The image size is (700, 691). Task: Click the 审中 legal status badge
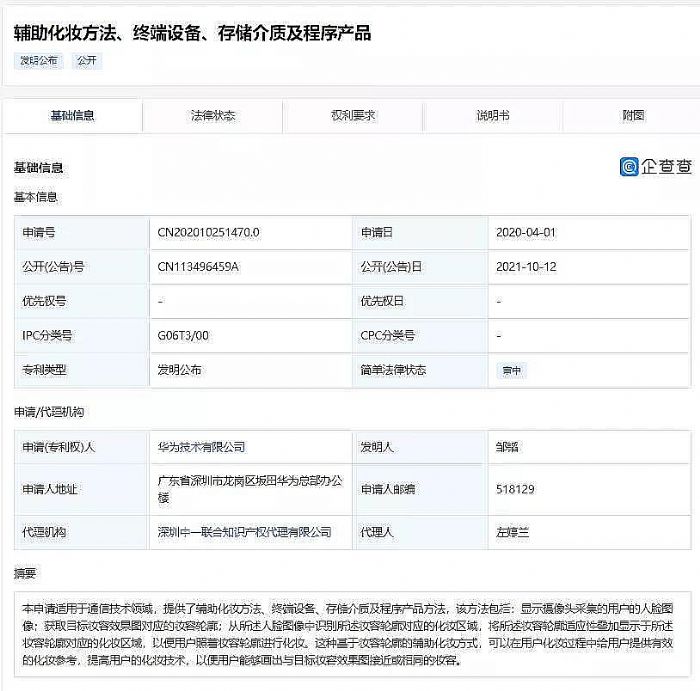click(x=512, y=370)
